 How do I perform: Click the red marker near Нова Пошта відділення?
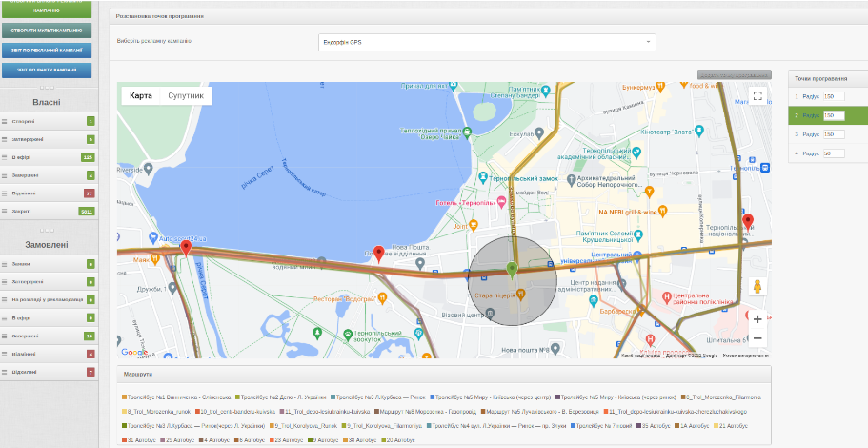pyautogui.click(x=378, y=254)
